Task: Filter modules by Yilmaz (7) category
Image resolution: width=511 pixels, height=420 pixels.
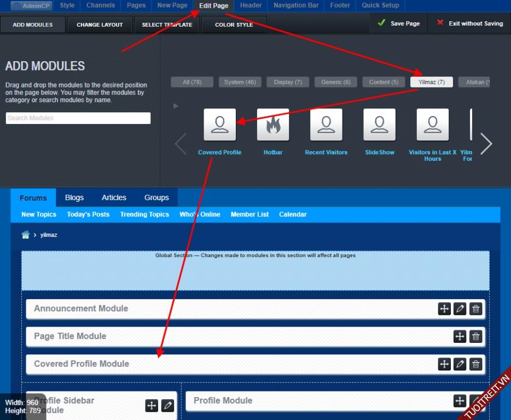Action: (432, 82)
